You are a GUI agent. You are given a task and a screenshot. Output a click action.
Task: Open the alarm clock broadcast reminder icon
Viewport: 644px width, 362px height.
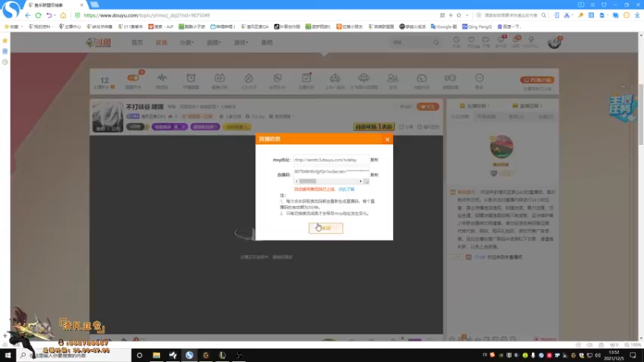coord(191,80)
